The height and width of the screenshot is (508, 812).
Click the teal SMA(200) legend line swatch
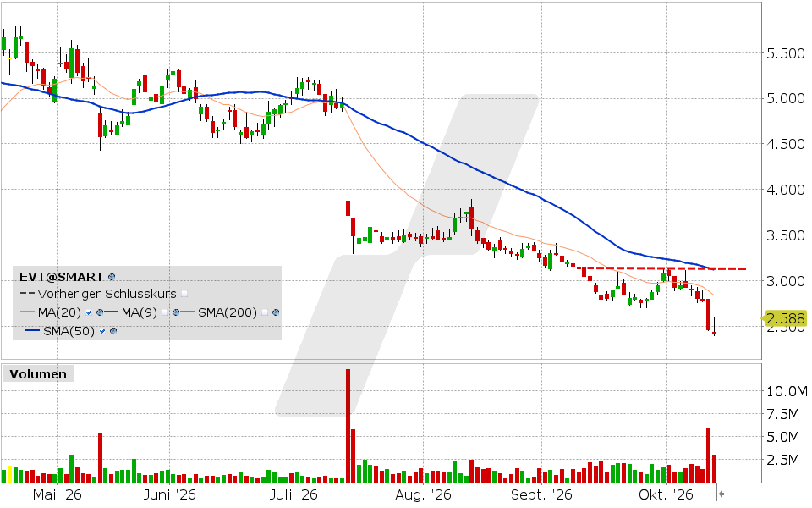(x=188, y=312)
